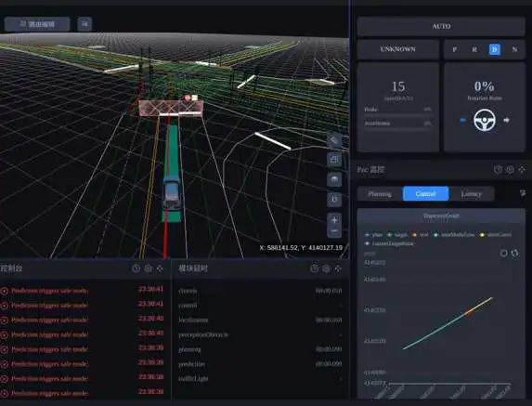Switch to the Latency tab
This screenshot has height=406, width=532.
472,194
